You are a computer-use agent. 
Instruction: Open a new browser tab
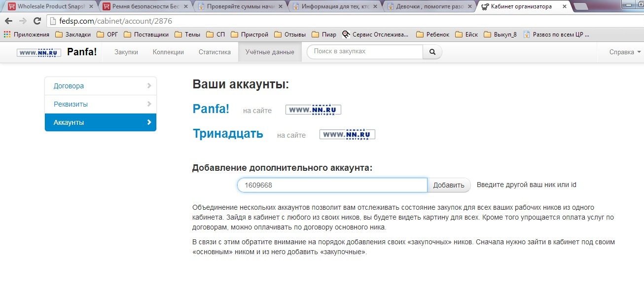tap(581, 7)
